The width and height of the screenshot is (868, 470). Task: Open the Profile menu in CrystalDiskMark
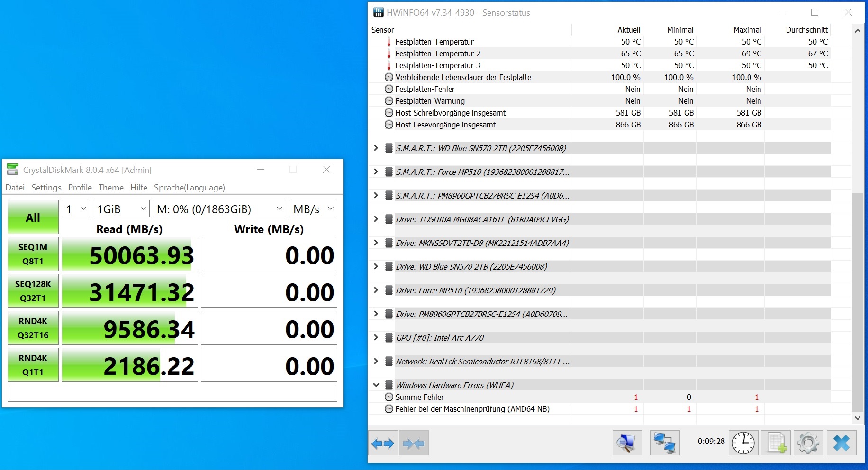click(80, 188)
